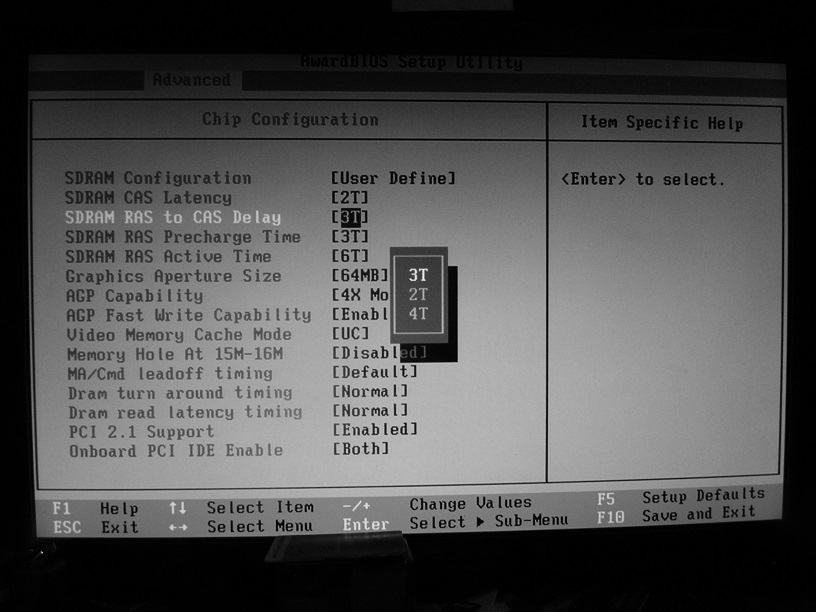816x612 pixels.
Task: Select the Onboard PCI IDE Enable label
Action: pos(176,451)
